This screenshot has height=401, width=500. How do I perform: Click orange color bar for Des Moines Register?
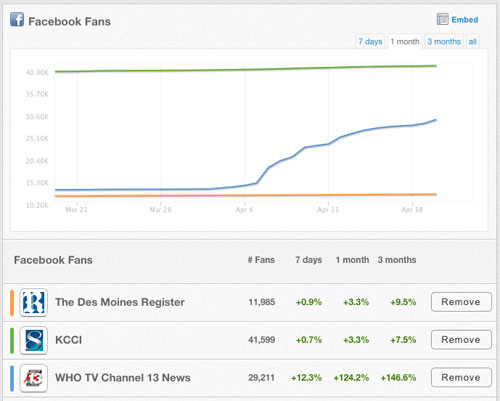(x=12, y=303)
